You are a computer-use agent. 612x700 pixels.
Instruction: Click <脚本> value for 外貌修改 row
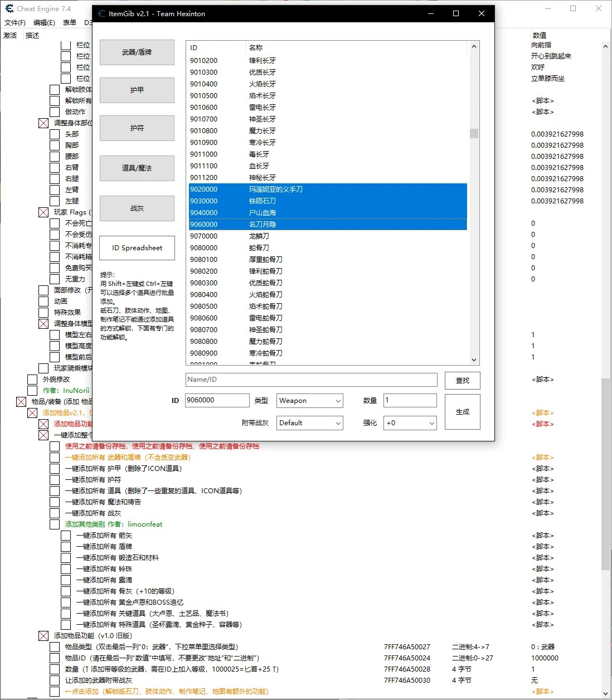click(543, 380)
